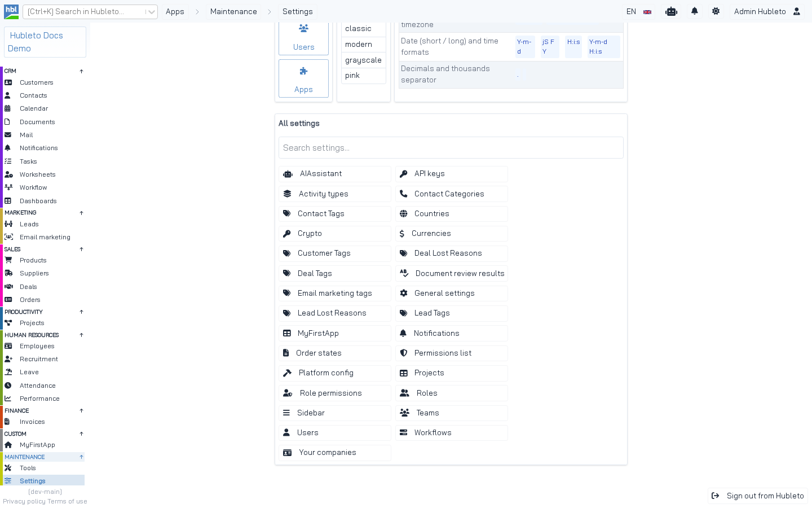The width and height of the screenshot is (812, 508).
Task: Click the Crypto key icon
Action: point(286,234)
